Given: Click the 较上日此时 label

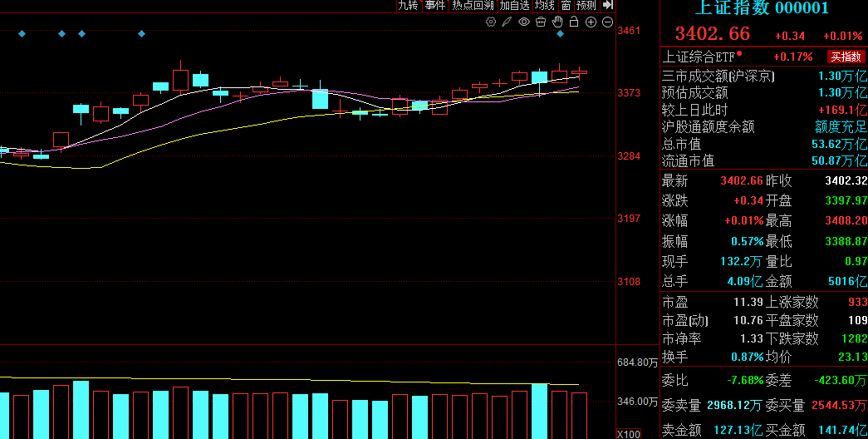Looking at the screenshot, I should pos(695,111).
